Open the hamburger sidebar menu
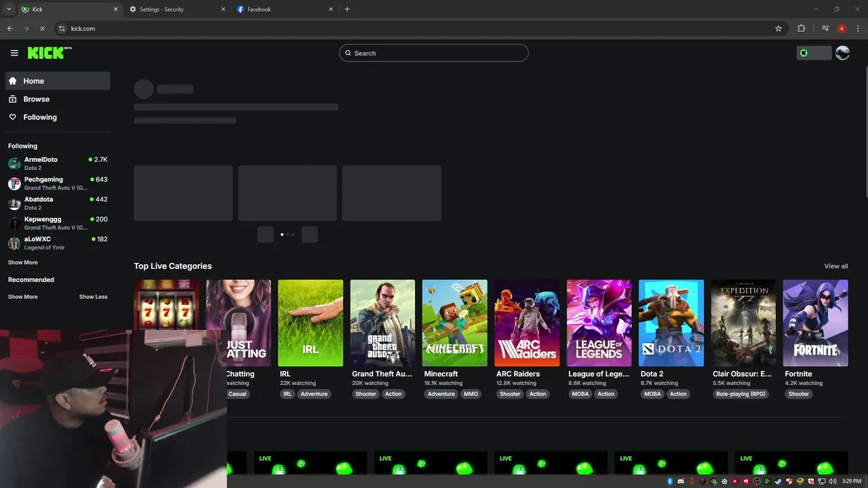Screen dimensions: 868x488 click(x=14, y=53)
